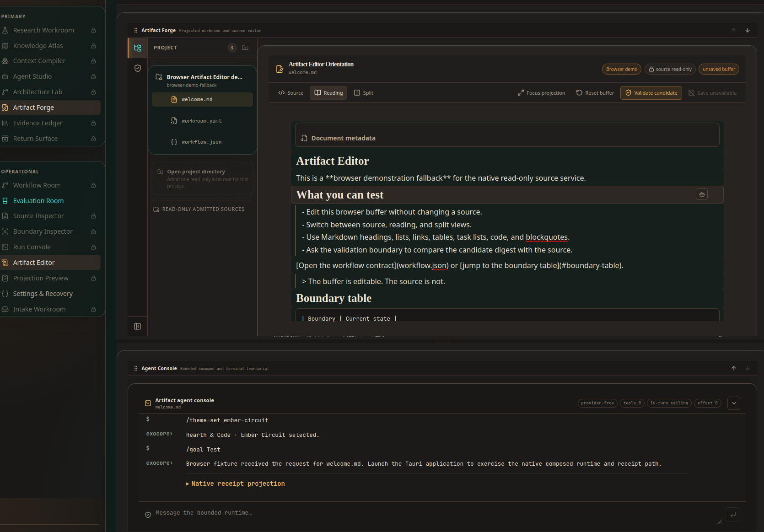Click the Source Inspector icon
Screen dimensions: 764x532
(5, 216)
